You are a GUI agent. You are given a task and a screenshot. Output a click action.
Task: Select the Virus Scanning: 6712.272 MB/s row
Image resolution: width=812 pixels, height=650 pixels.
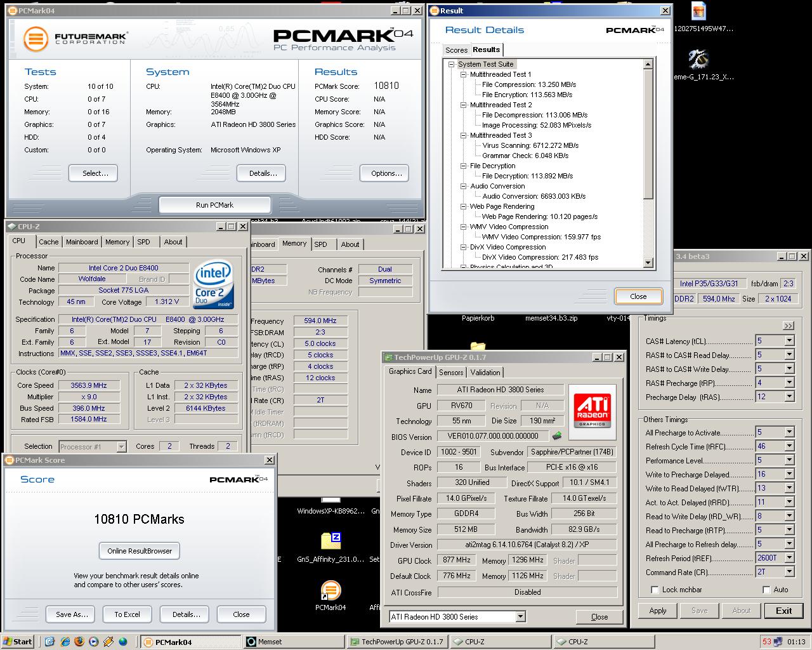[x=530, y=145]
